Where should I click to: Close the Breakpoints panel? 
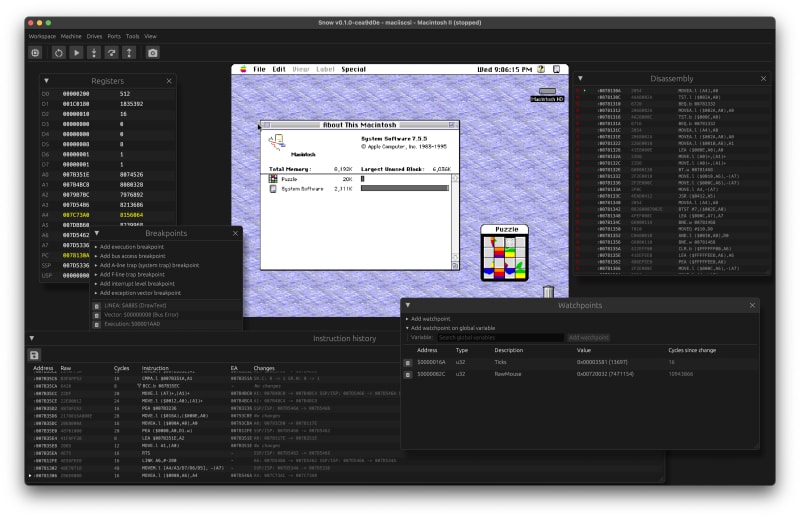pyautogui.click(x=236, y=233)
